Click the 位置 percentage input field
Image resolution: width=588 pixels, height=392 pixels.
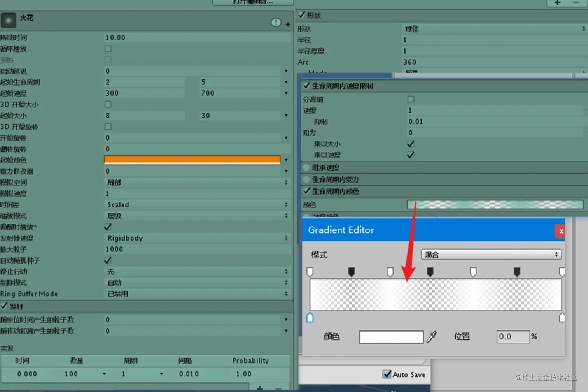pos(513,337)
